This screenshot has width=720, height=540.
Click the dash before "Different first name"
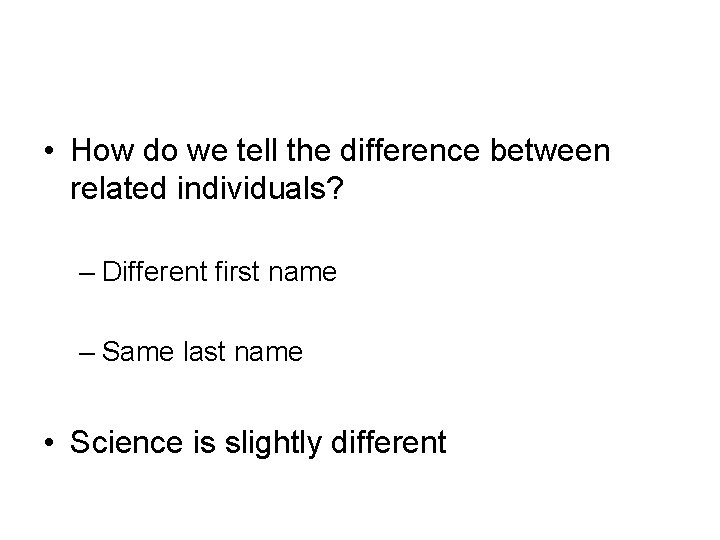pyautogui.click(x=87, y=271)
